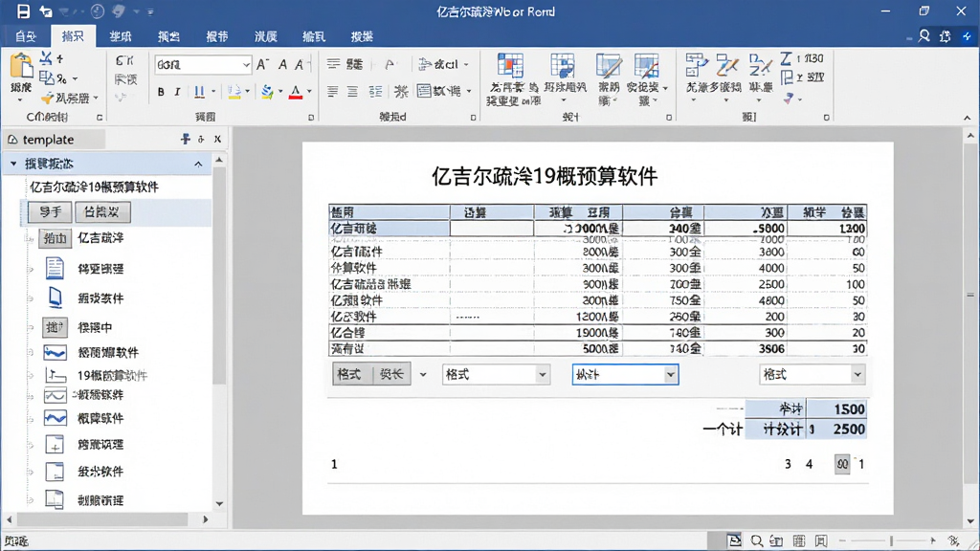Click page number 3 in pagination
980x551 pixels.
tap(788, 464)
